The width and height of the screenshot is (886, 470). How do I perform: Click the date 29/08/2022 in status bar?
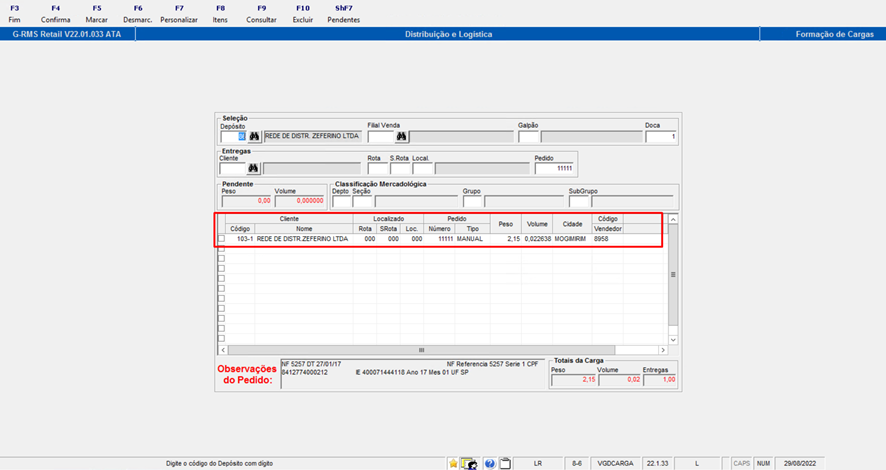pyautogui.click(x=799, y=464)
